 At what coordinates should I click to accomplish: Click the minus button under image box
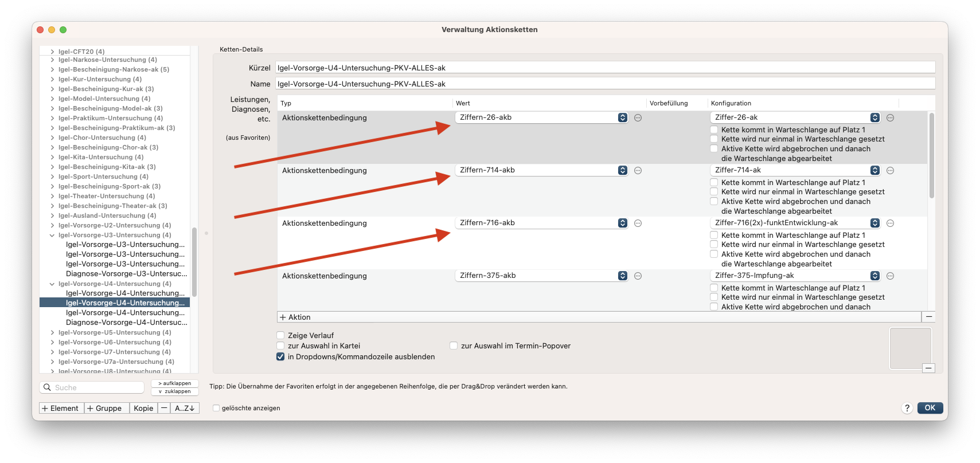[929, 368]
